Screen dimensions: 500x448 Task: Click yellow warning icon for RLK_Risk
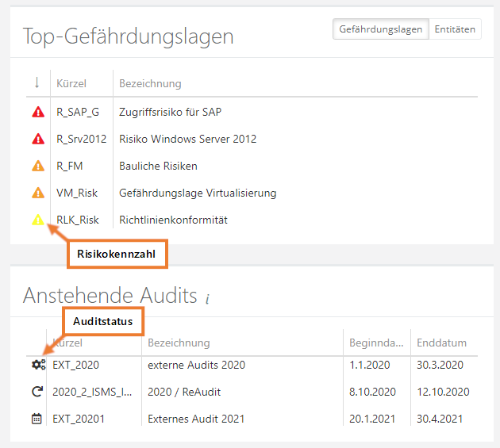click(x=37, y=220)
